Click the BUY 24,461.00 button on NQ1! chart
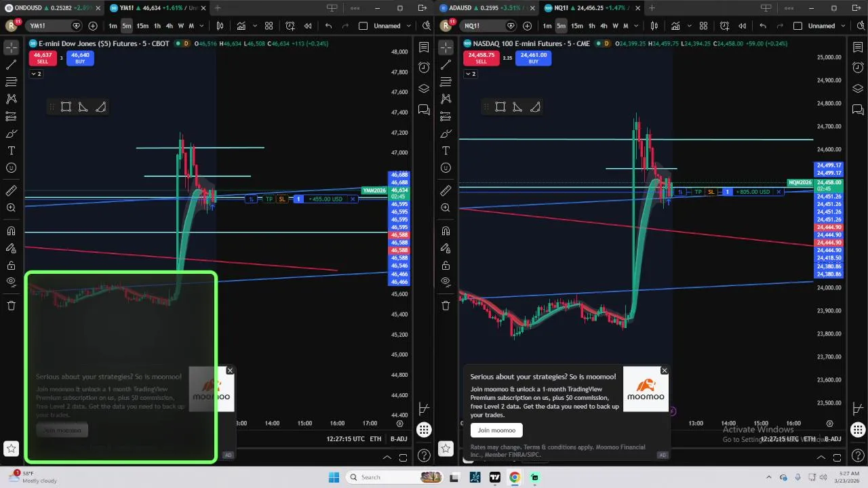Image resolution: width=868 pixels, height=488 pixels. click(534, 58)
